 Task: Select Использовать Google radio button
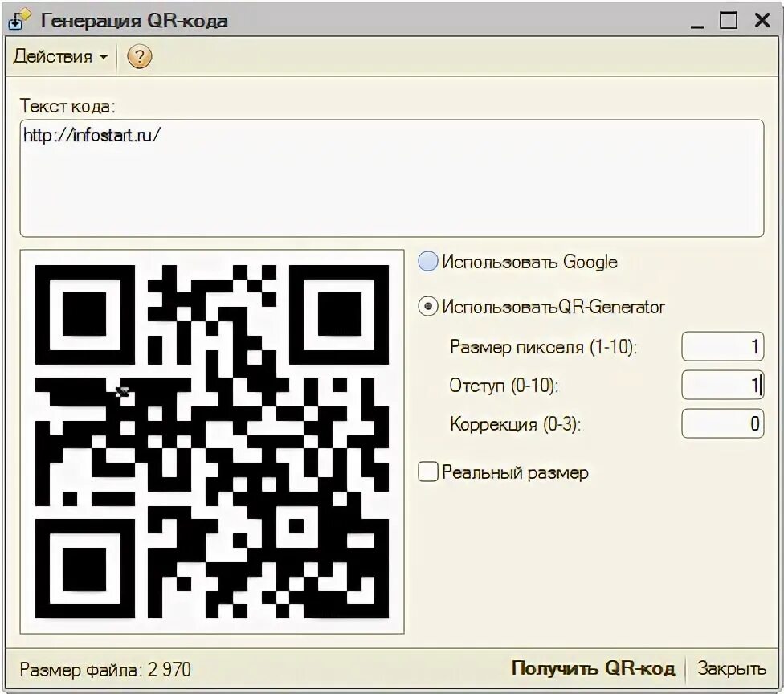point(428,262)
